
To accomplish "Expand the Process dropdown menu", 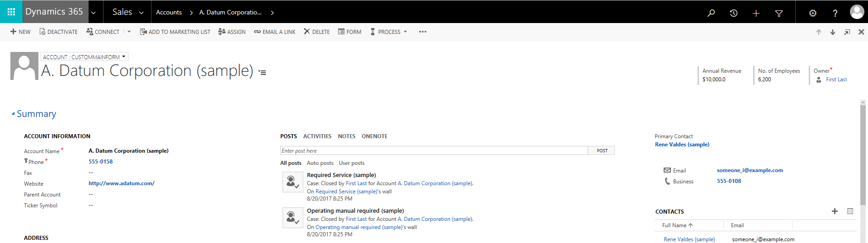I will [389, 32].
